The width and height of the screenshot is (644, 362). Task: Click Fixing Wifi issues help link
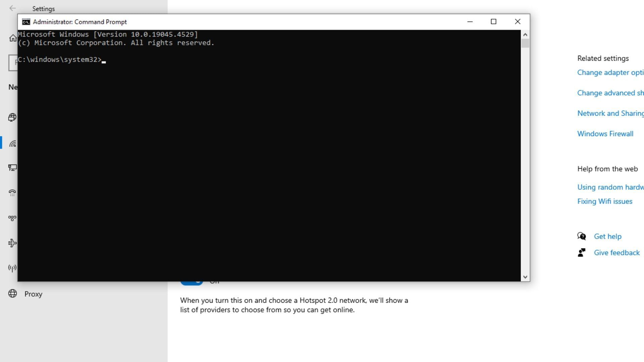coord(604,201)
